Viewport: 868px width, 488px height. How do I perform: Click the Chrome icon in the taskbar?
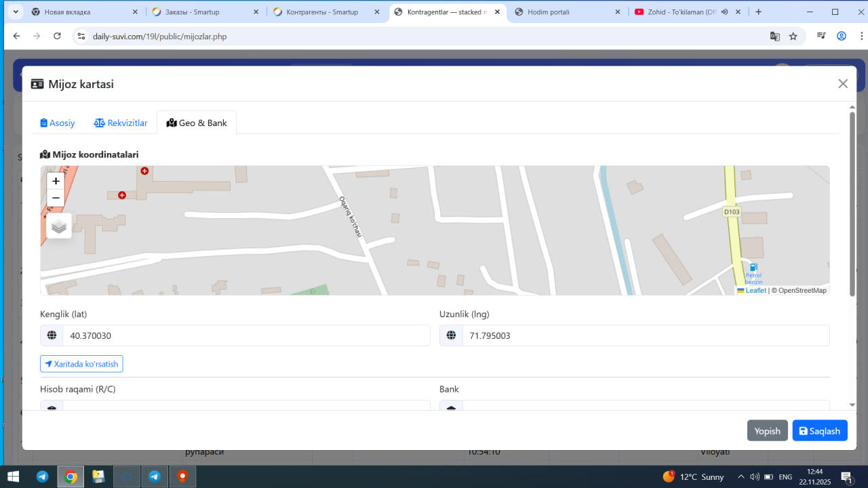tap(71, 476)
